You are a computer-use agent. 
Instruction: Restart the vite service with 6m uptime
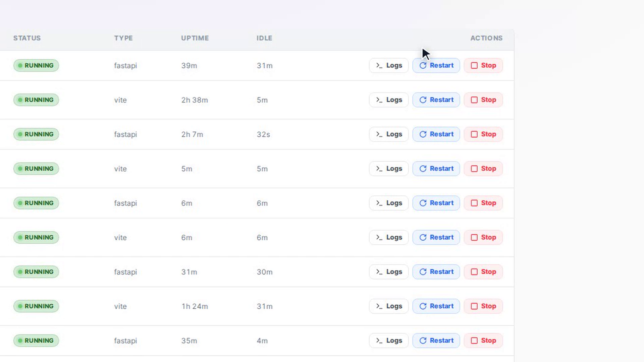[x=436, y=237]
